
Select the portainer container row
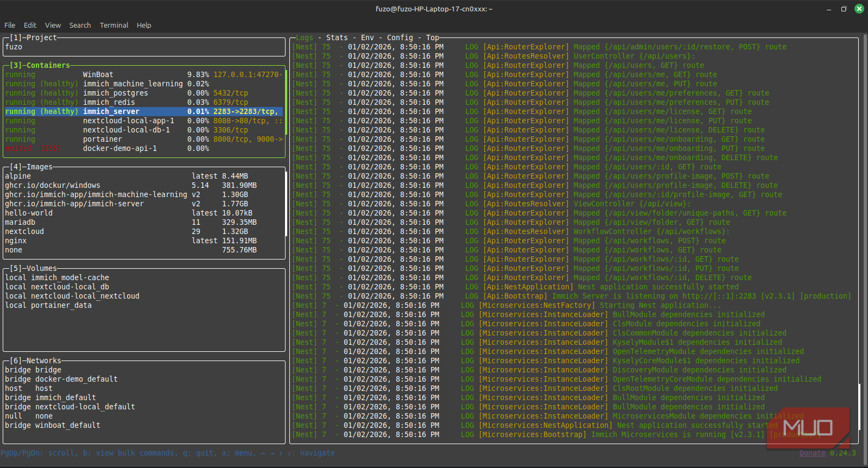(x=144, y=139)
